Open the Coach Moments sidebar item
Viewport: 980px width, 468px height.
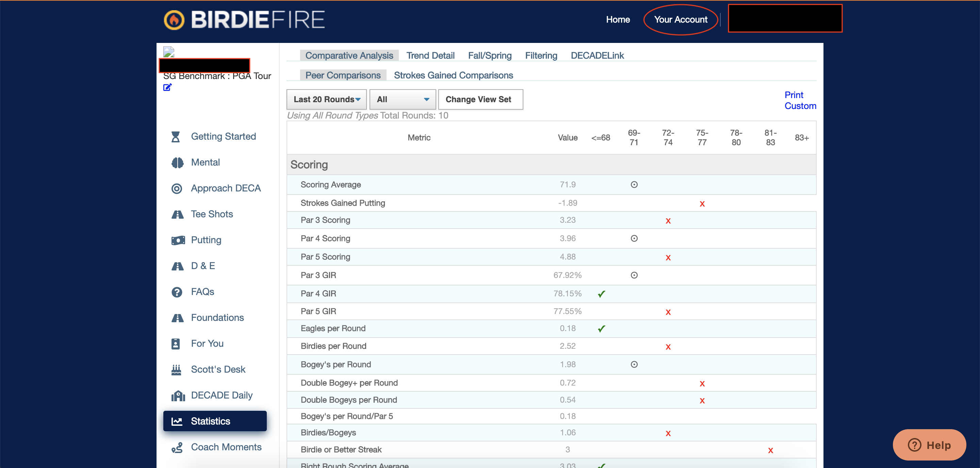[215, 448]
